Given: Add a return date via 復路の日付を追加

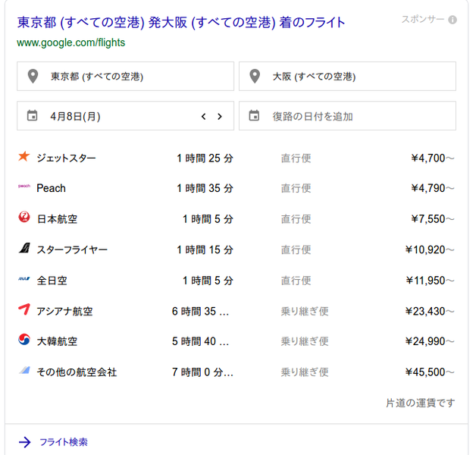Looking at the screenshot, I should [x=347, y=116].
